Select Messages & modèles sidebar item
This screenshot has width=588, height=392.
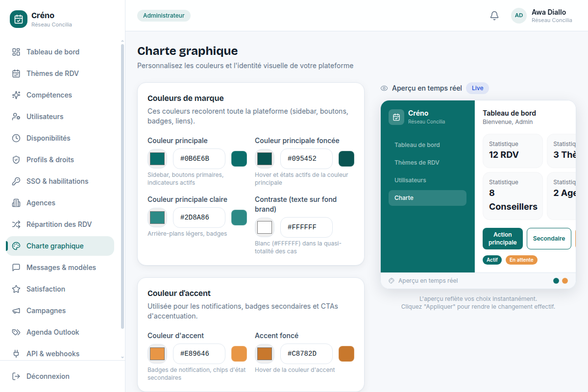coord(60,268)
